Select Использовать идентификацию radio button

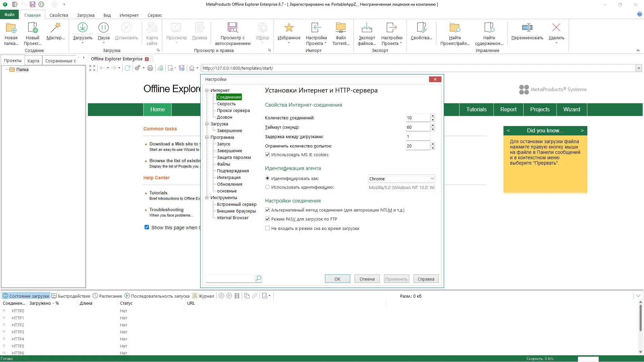click(x=267, y=187)
